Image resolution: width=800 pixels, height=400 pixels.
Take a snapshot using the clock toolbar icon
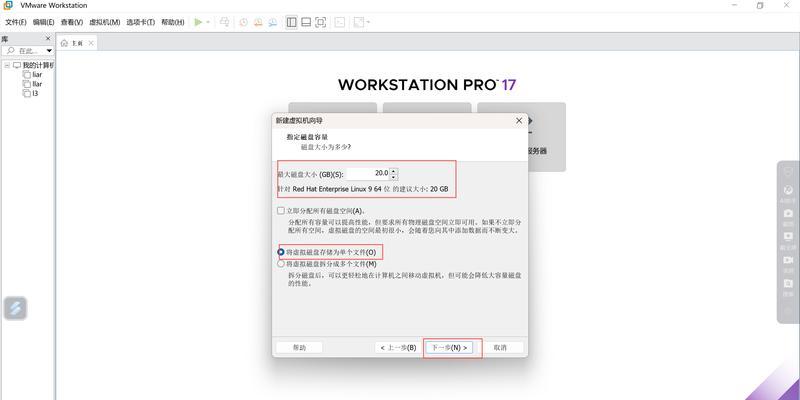click(x=243, y=22)
